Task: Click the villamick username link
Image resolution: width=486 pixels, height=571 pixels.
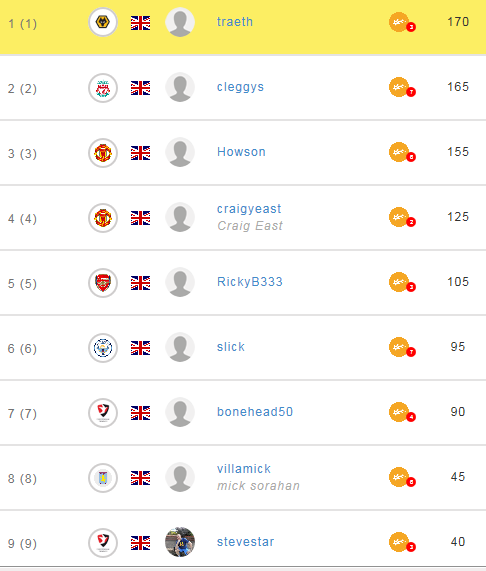Action: pyautogui.click(x=244, y=469)
